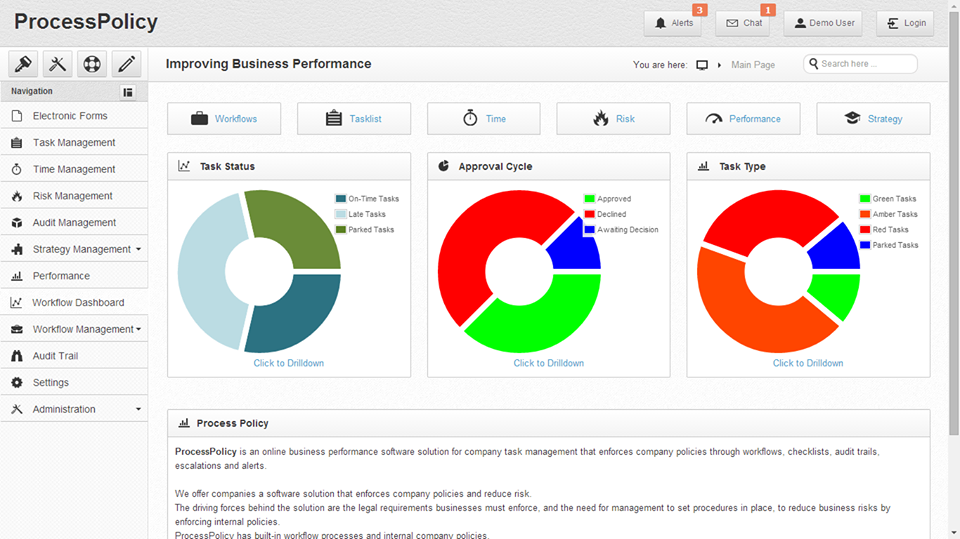Image resolution: width=960 pixels, height=539 pixels.
Task: Toggle Parked Tasks swatch in Task Status legend
Action: pos(340,229)
